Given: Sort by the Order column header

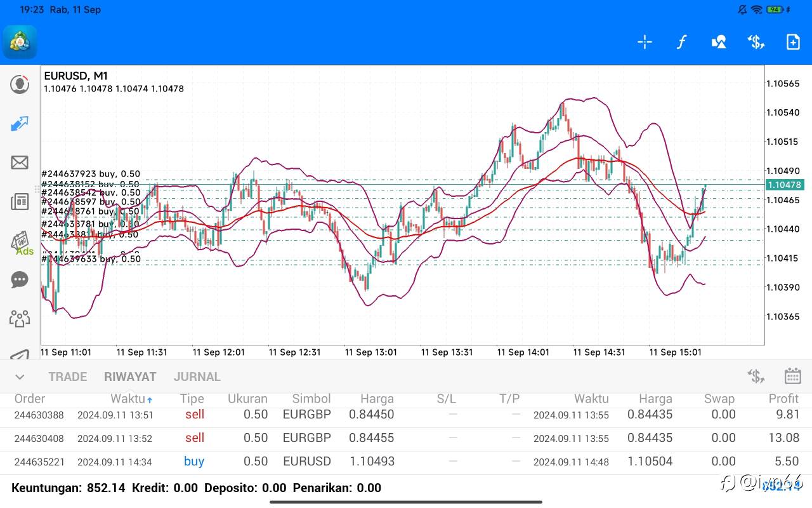Looking at the screenshot, I should tap(30, 399).
